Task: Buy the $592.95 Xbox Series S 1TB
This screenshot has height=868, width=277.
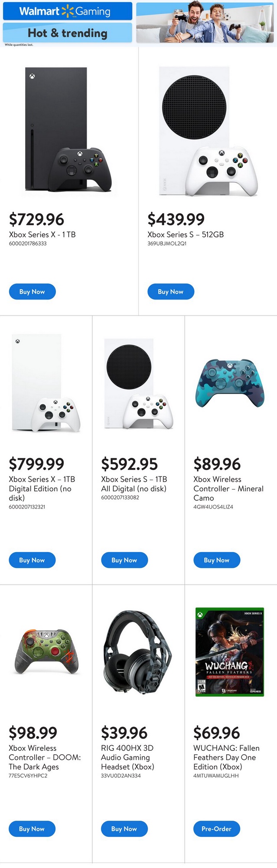Action: click(x=124, y=560)
